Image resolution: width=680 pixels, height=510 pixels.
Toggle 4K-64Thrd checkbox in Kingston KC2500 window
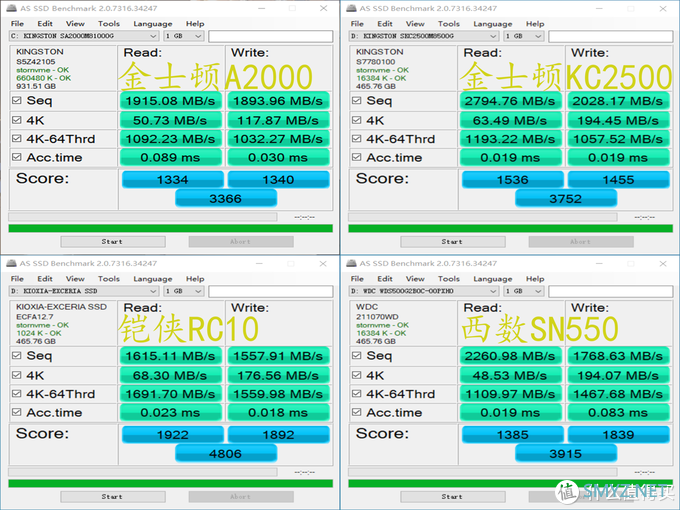click(356, 139)
